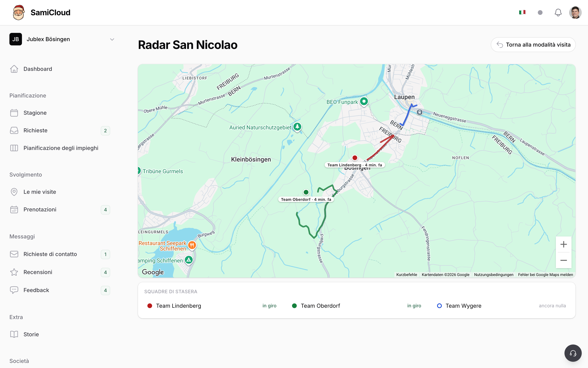Click the red Team Lindenberg map dot

pos(355,158)
